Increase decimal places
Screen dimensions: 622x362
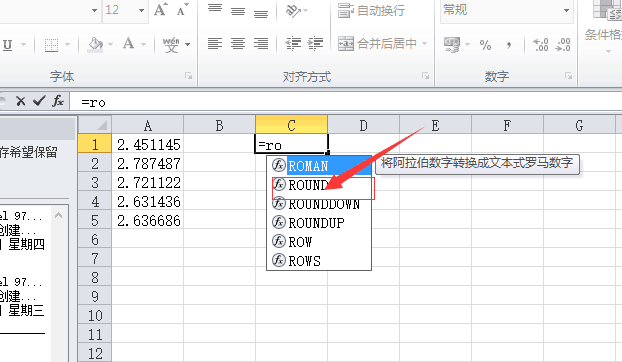541,45
